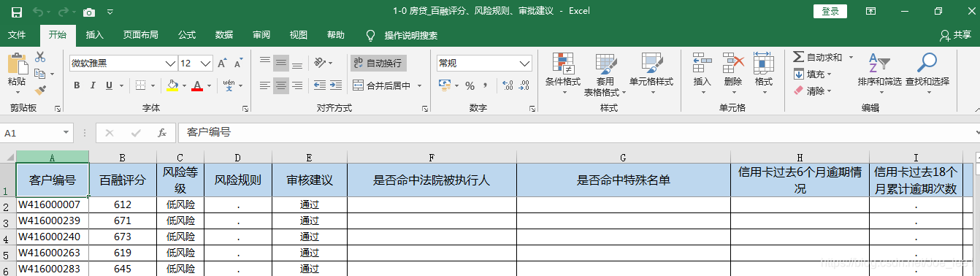The height and width of the screenshot is (276, 980).
Task: Click the decrease indent icon
Action: tap(321, 85)
